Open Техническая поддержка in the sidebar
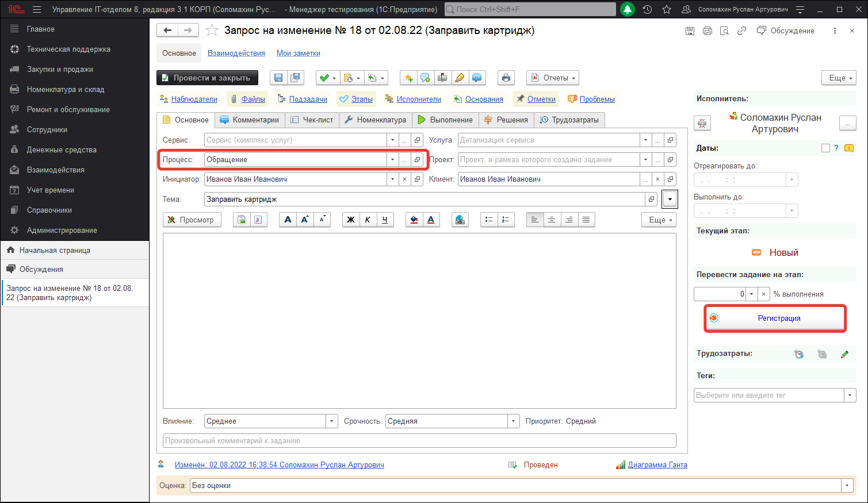Viewport: 868px width, 503px height. coord(68,49)
